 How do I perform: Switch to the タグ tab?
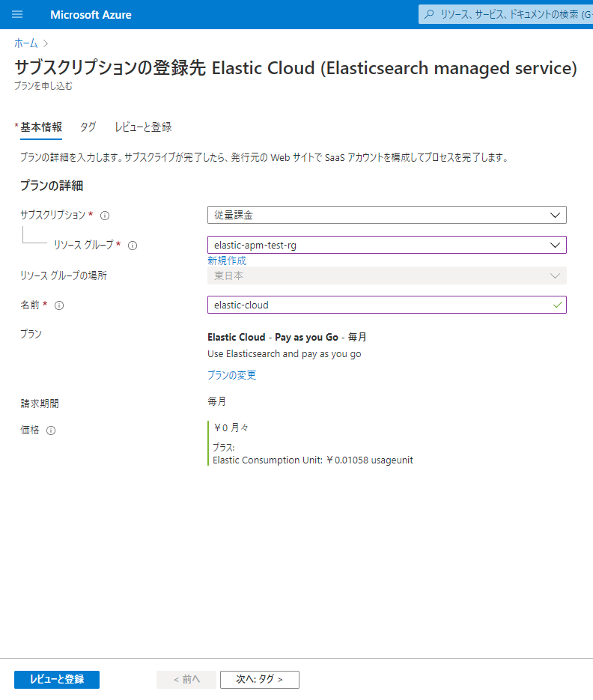pyautogui.click(x=88, y=127)
